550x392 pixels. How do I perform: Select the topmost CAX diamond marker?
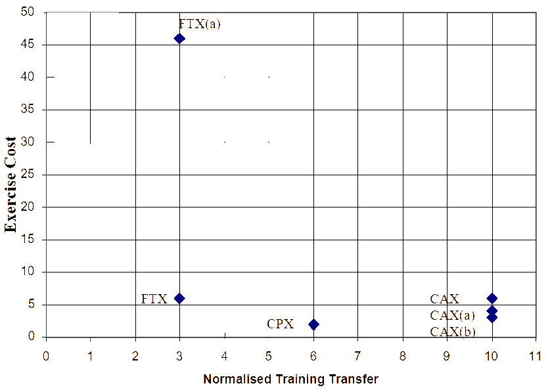point(492,299)
